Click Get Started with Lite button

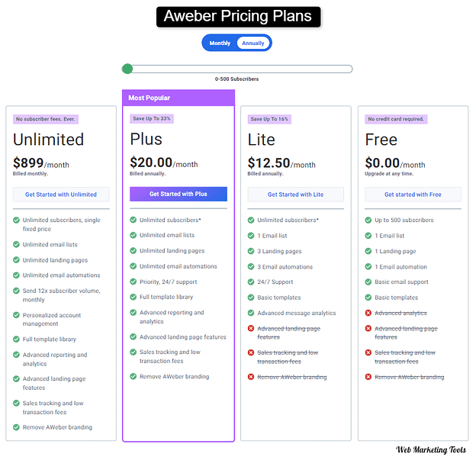coord(296,195)
